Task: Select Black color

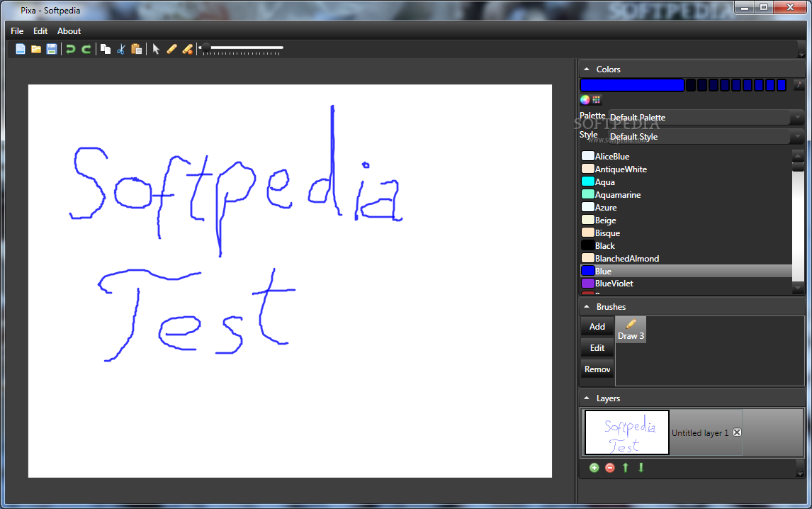Action: (686, 246)
